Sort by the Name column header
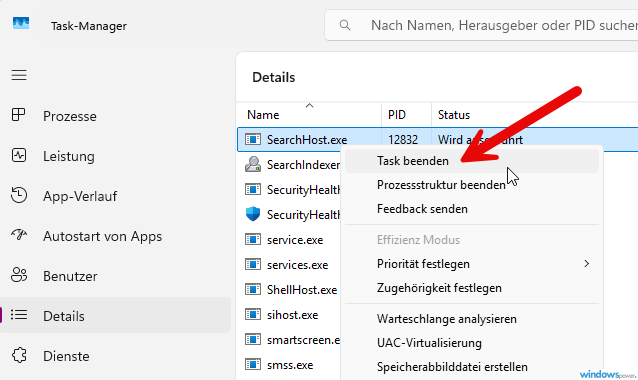The width and height of the screenshot is (638, 380). 263,115
